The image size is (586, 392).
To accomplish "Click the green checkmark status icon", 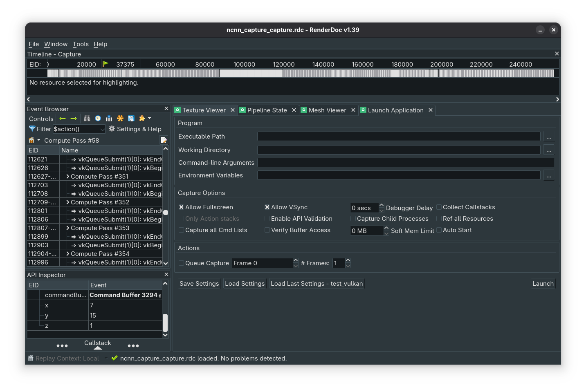I will [115, 358].
